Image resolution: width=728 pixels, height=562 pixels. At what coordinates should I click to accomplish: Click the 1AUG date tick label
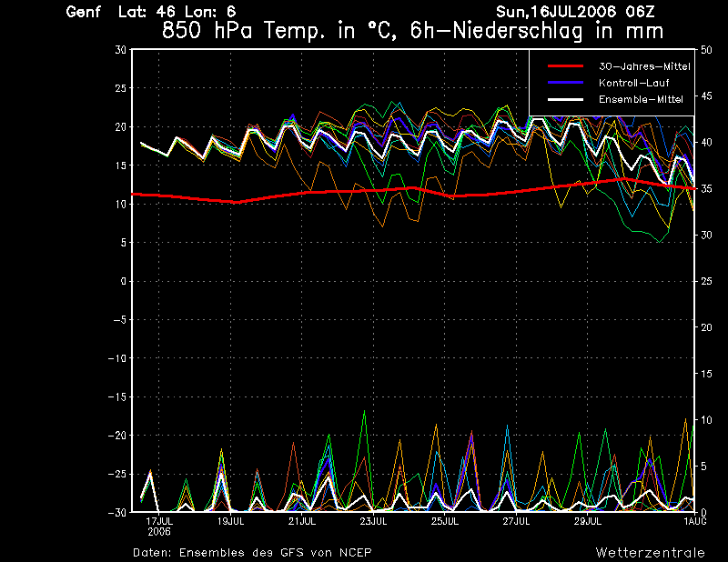click(695, 521)
